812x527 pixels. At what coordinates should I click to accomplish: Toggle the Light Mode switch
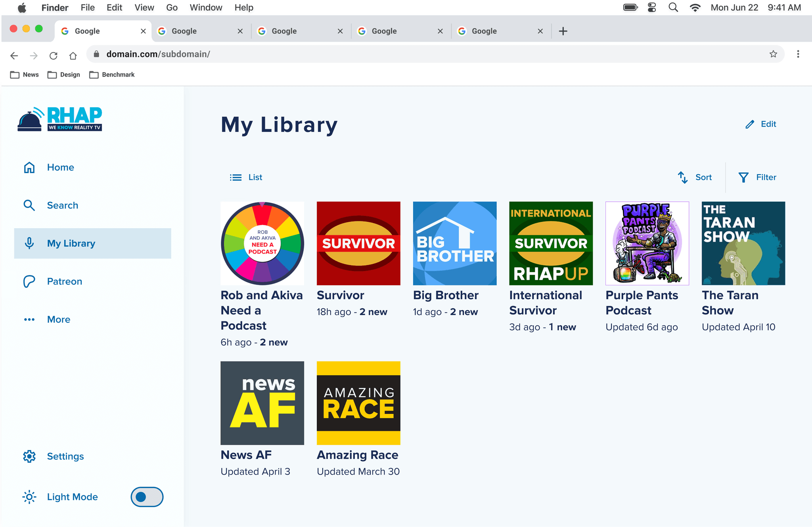point(147,497)
